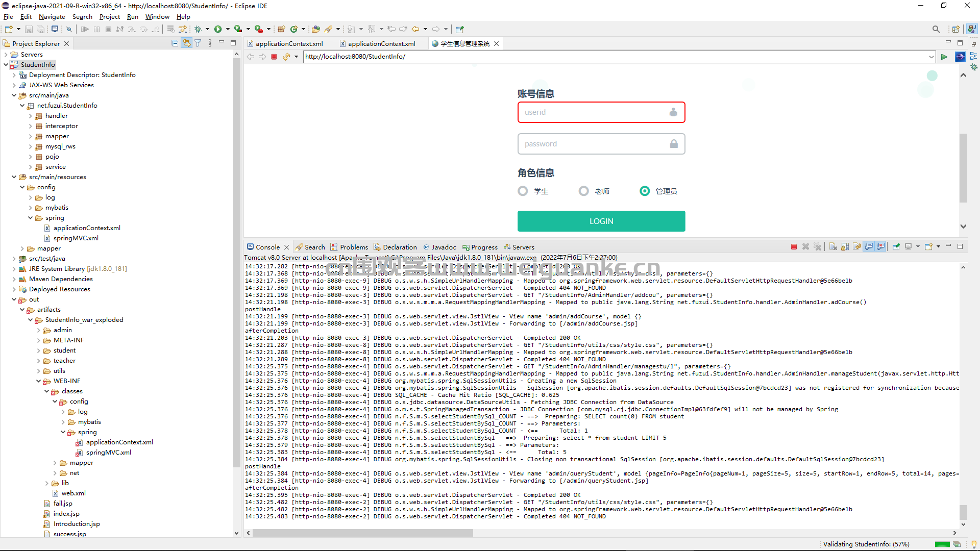Screen dimensions: 980x551
Task: Click the New Java Package icon
Action: (x=281, y=29)
